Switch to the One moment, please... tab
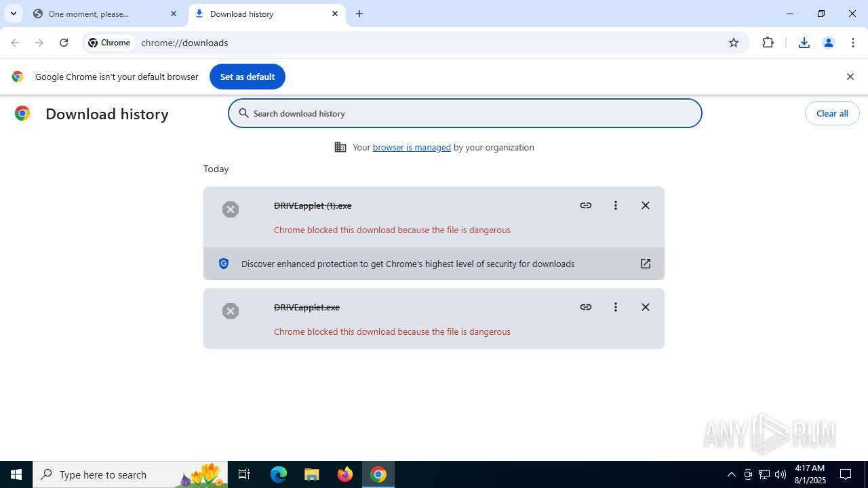 (x=105, y=14)
